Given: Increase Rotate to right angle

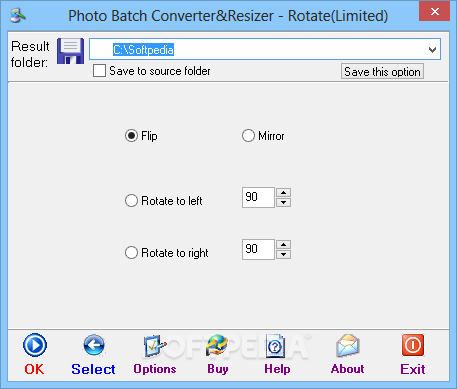Looking at the screenshot, I should [283, 244].
